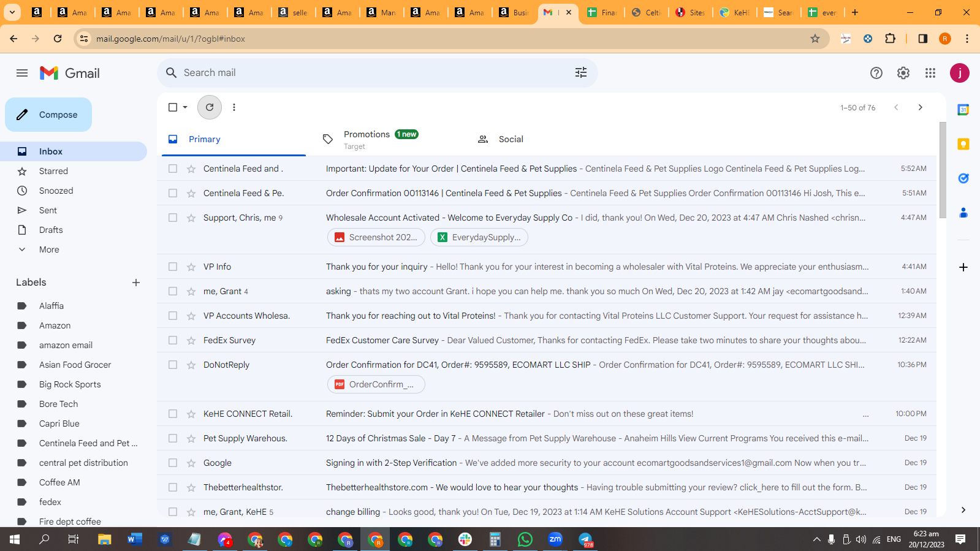The height and width of the screenshot is (551, 980).
Task: Open the Starred folder
Action: coord(74,171)
